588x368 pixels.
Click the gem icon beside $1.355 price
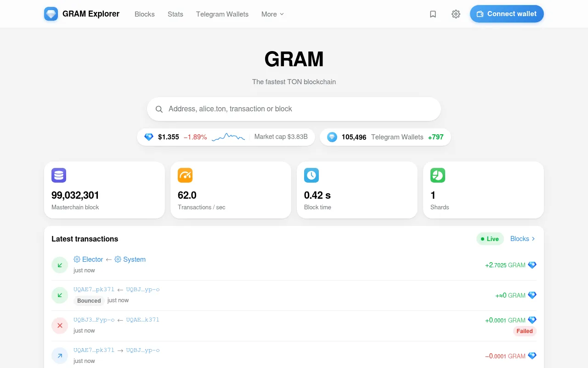pos(149,137)
